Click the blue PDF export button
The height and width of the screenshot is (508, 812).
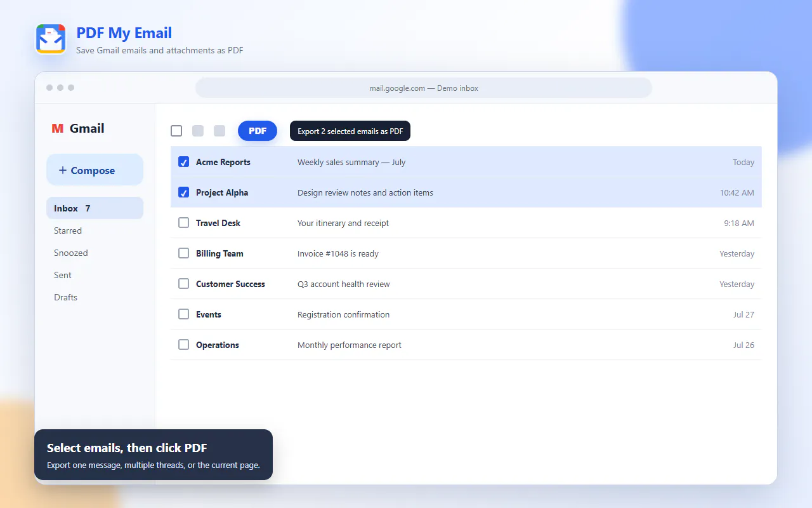pyautogui.click(x=258, y=131)
